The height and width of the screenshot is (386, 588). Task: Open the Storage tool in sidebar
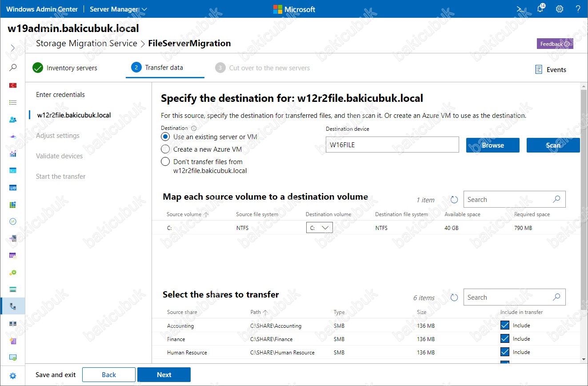pyautogui.click(x=13, y=289)
